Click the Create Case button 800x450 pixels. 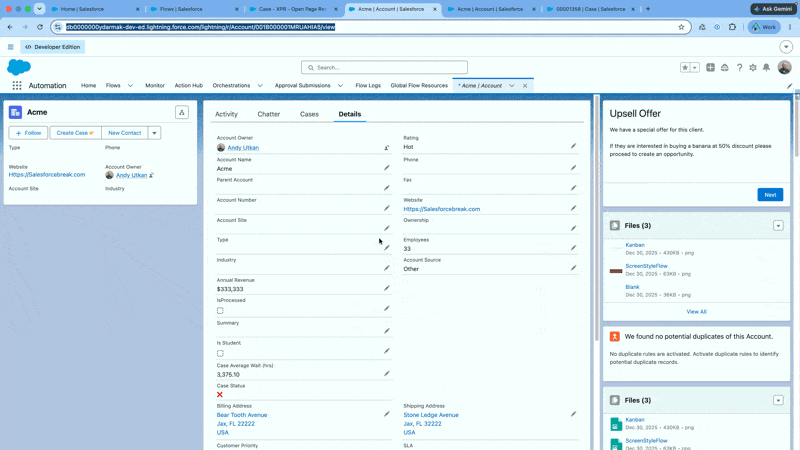75,133
